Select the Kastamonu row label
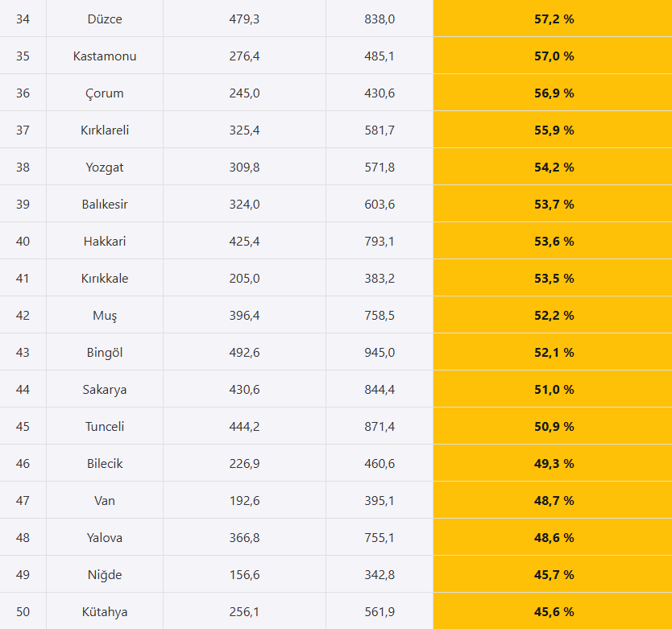 (x=105, y=56)
